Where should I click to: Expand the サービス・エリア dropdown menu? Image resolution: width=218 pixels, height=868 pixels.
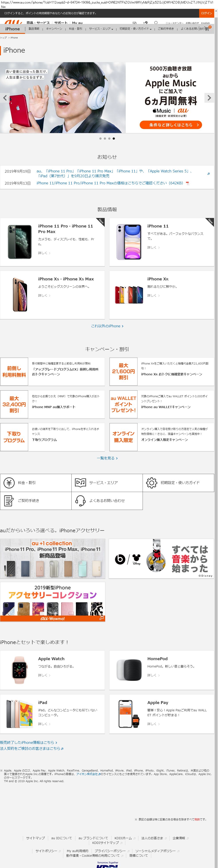coord(101,29)
